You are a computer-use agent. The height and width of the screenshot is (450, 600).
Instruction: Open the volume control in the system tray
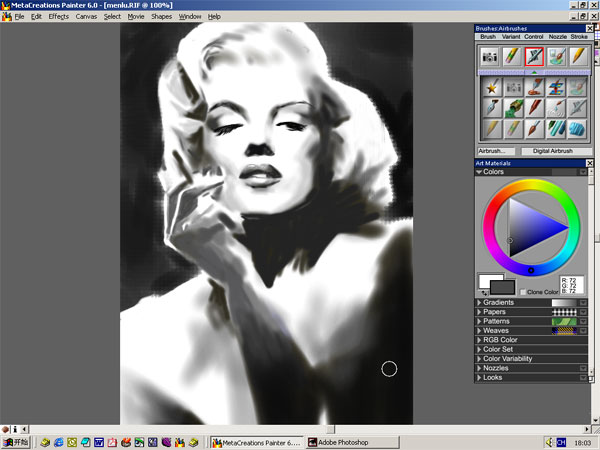coord(549,443)
